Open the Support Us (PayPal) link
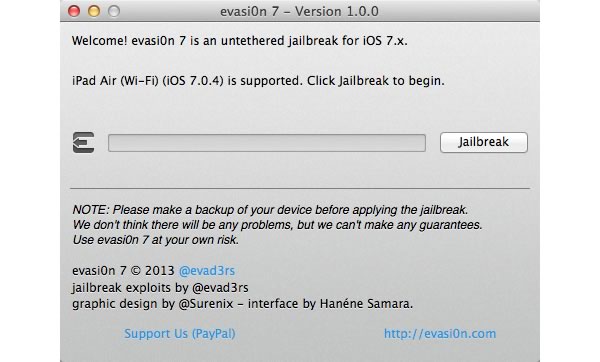Screen dimensions: 600x362 coord(179,333)
